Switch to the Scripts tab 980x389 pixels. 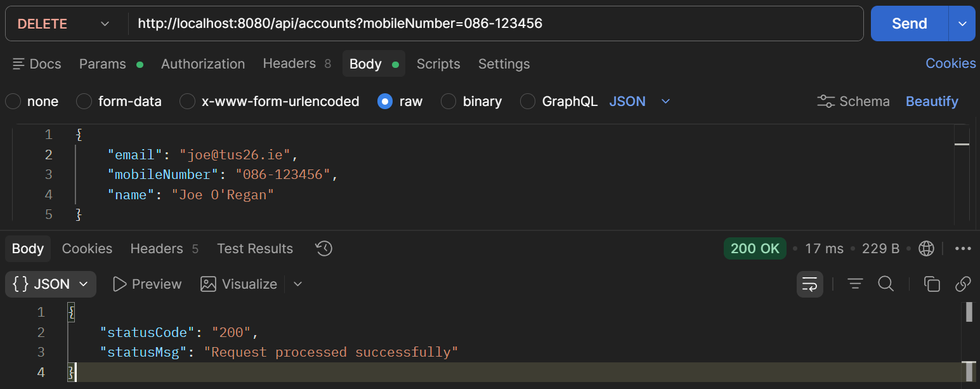pos(438,64)
